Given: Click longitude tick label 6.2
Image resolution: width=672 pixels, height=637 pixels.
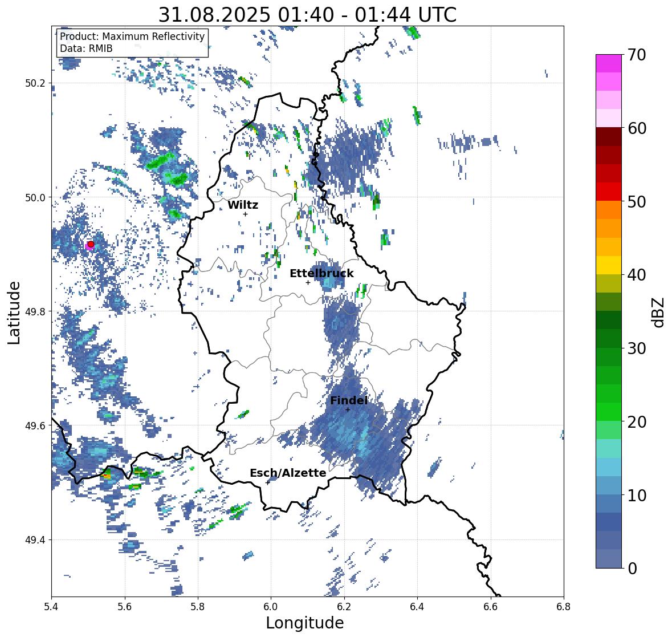Looking at the screenshot, I should coord(344,606).
